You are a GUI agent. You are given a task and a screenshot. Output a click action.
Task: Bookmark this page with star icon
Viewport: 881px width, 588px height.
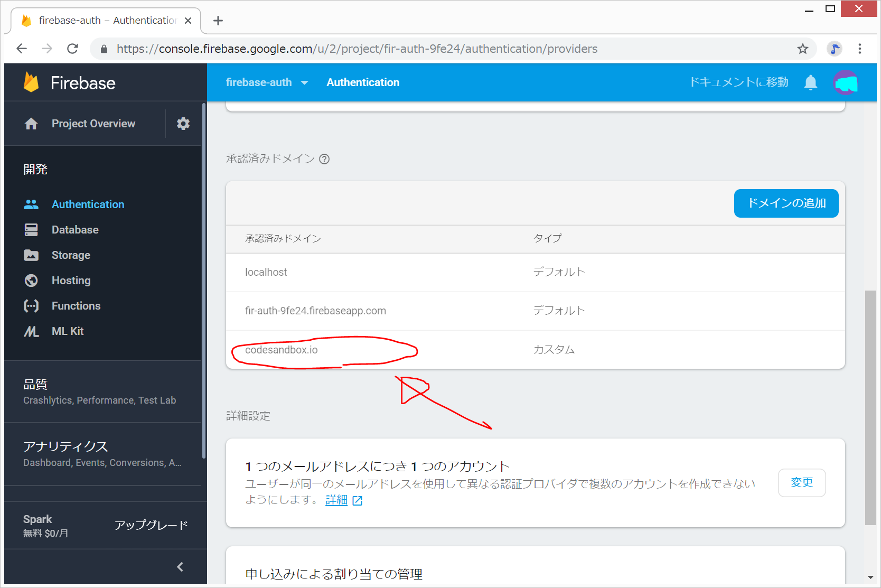pos(802,49)
